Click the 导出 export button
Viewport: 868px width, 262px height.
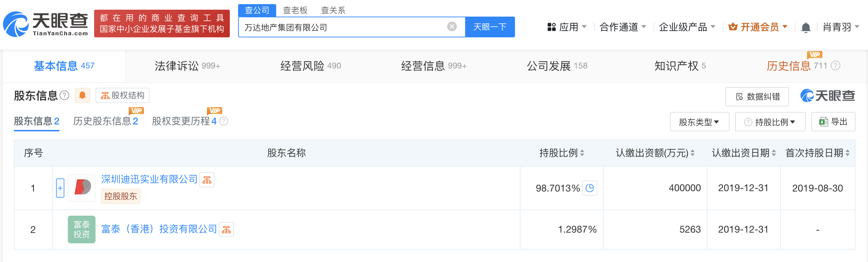tap(833, 122)
